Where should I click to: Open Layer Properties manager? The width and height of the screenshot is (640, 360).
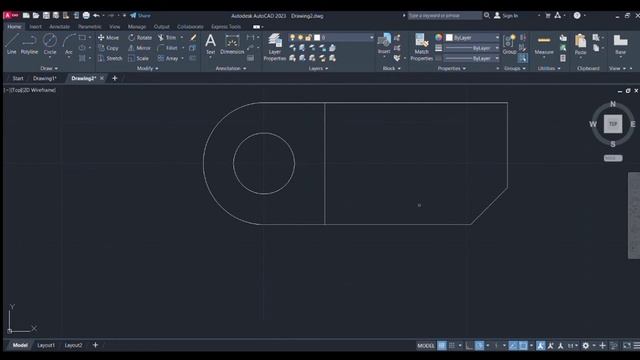coord(275,47)
